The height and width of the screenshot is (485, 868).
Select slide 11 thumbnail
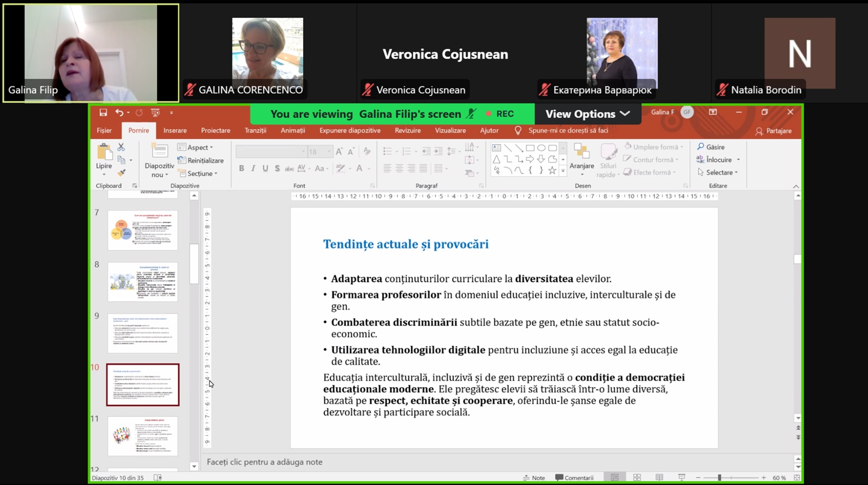click(143, 436)
